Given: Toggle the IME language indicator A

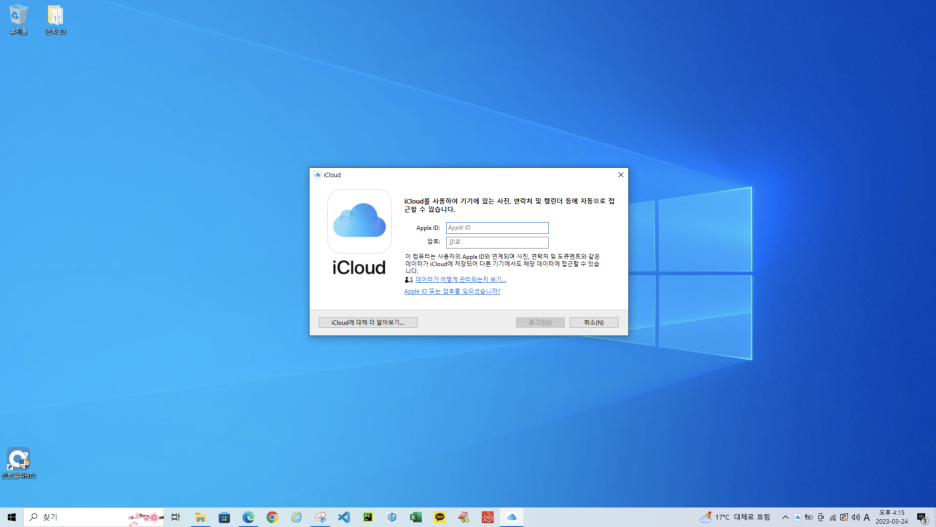Looking at the screenshot, I should [867, 517].
